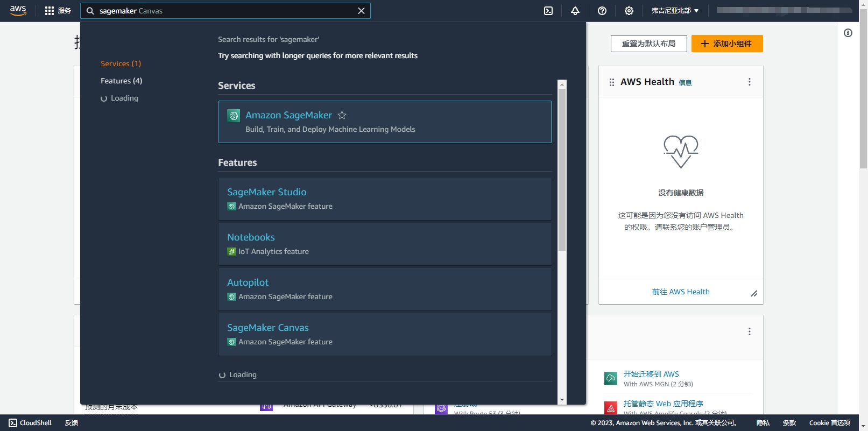The image size is (868, 431).
Task: Click the scroll-up arrow of results list
Action: 562,84
